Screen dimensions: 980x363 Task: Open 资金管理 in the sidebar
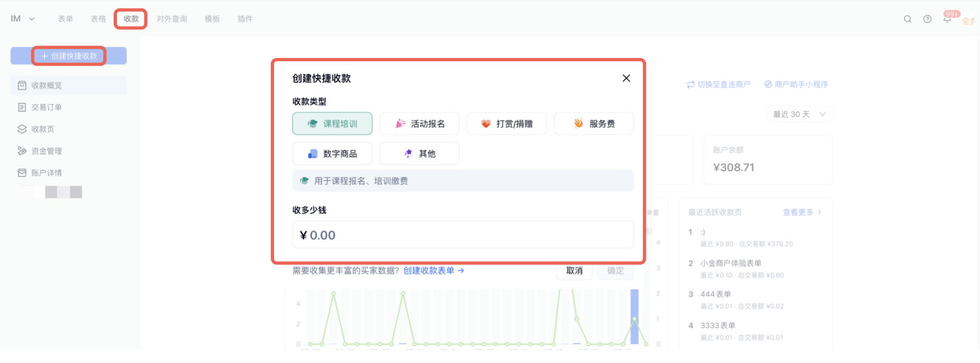(x=69, y=151)
